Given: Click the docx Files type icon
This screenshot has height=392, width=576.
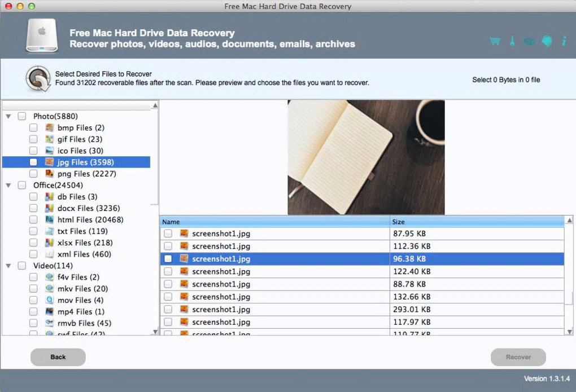Looking at the screenshot, I should tap(49, 208).
